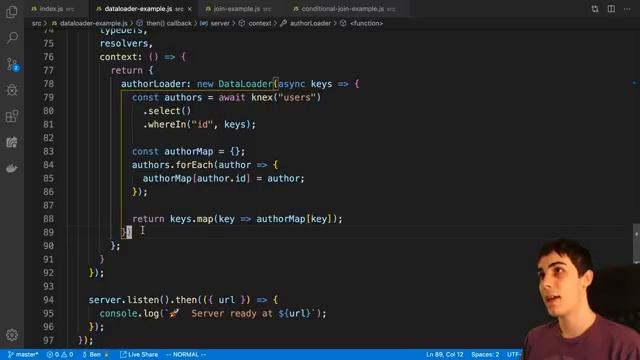The width and height of the screenshot is (640, 360).
Task: Start Live Share from status bar
Action: pos(139,354)
